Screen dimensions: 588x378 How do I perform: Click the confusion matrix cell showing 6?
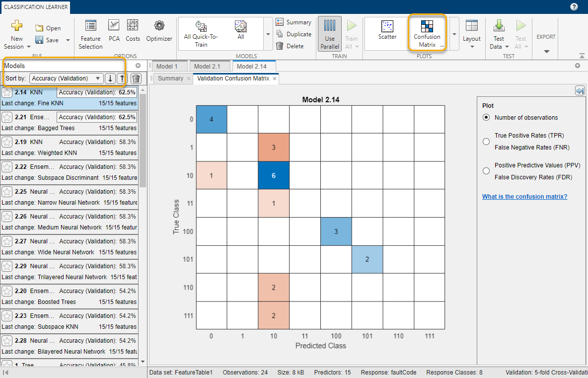click(273, 175)
